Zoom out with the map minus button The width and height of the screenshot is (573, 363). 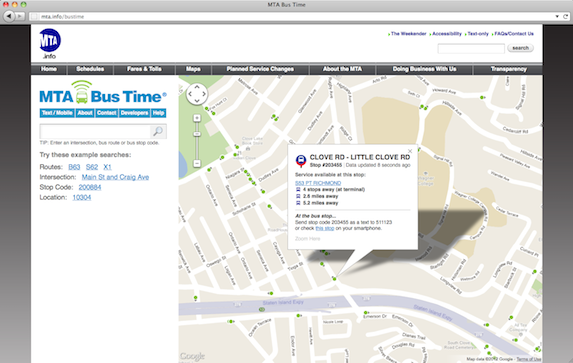coord(197,163)
